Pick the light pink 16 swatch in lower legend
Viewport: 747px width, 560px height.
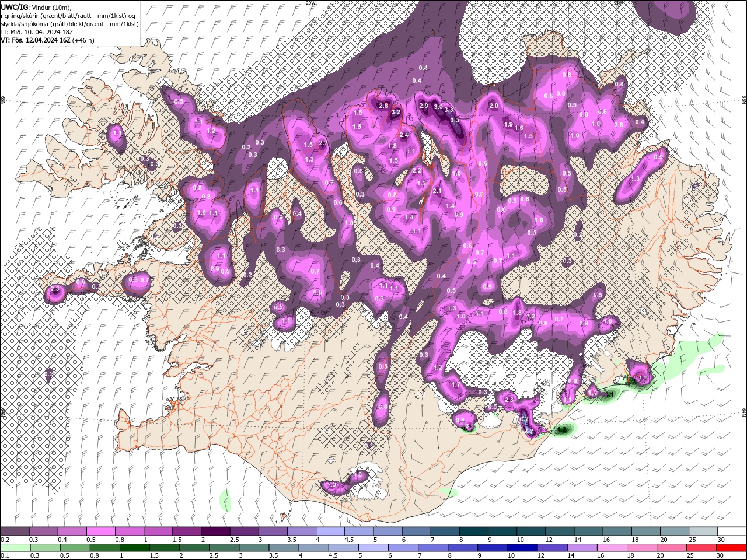[611, 548]
